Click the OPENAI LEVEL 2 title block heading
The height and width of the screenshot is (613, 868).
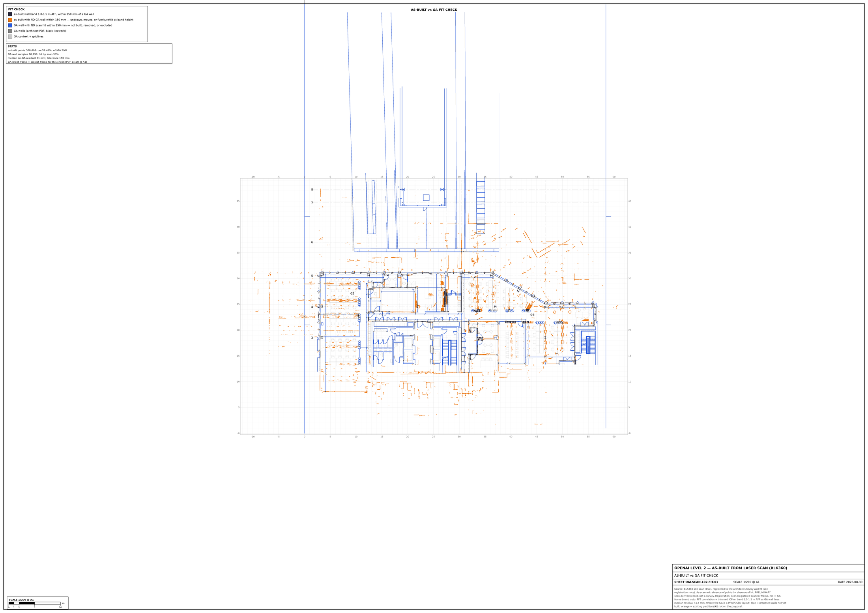click(x=730, y=568)
